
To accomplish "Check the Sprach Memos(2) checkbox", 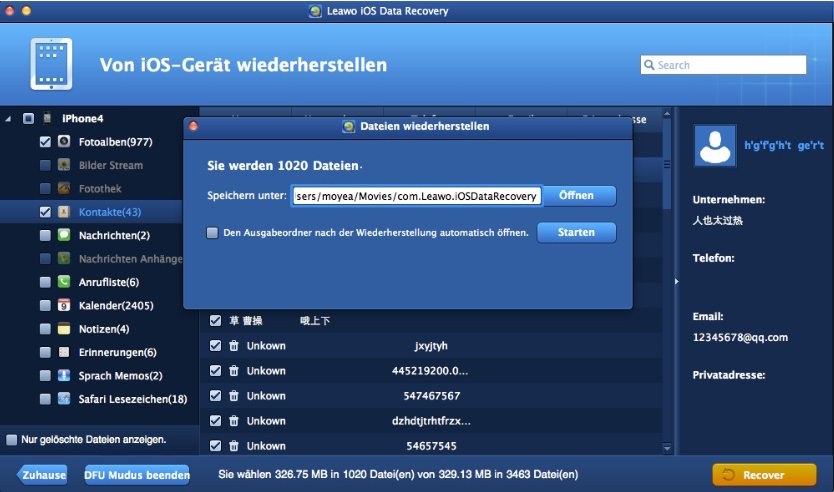I will (x=45, y=376).
